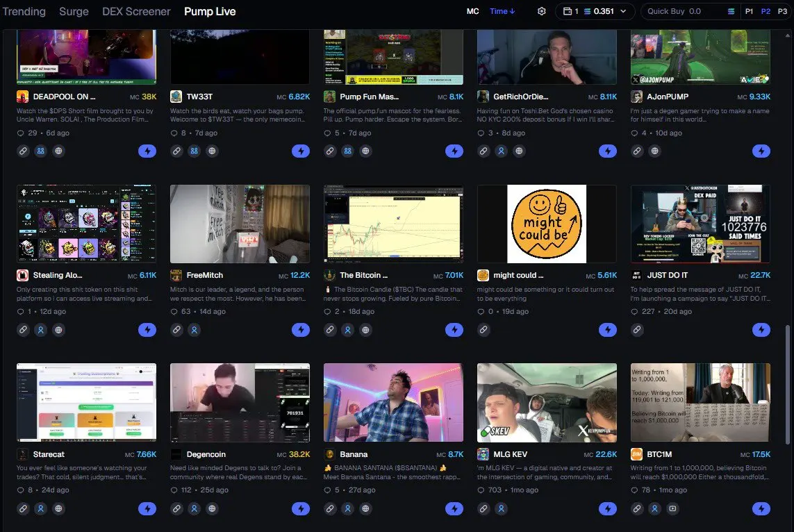Expand the wallet dropdown showing 0.351
This screenshot has height=532, width=794.
(595, 11)
